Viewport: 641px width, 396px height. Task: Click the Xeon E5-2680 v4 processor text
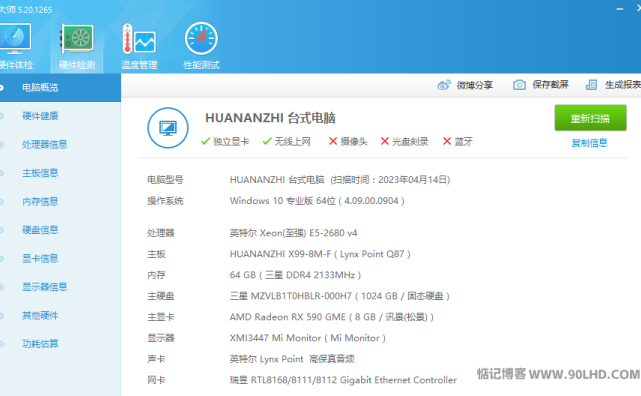tap(293, 233)
